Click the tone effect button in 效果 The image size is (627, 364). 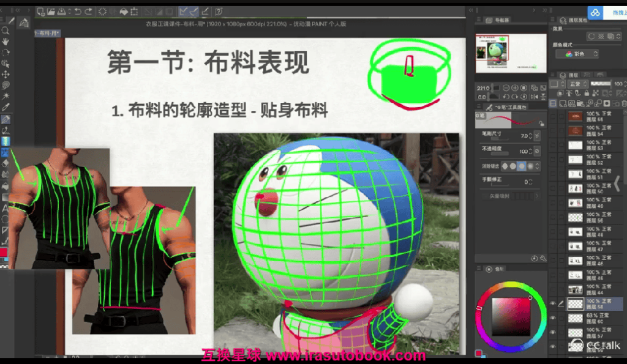tap(601, 36)
